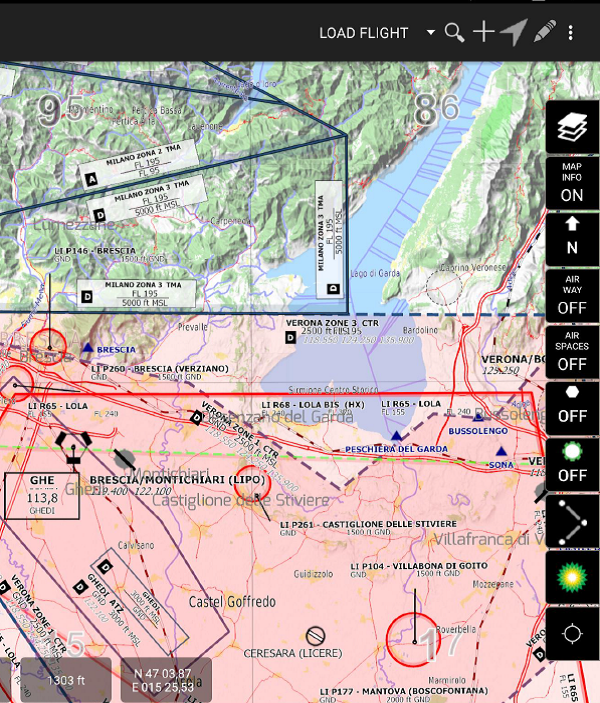The image size is (600, 703).
Task: Toggle Map Info off
Action: [x=572, y=182]
